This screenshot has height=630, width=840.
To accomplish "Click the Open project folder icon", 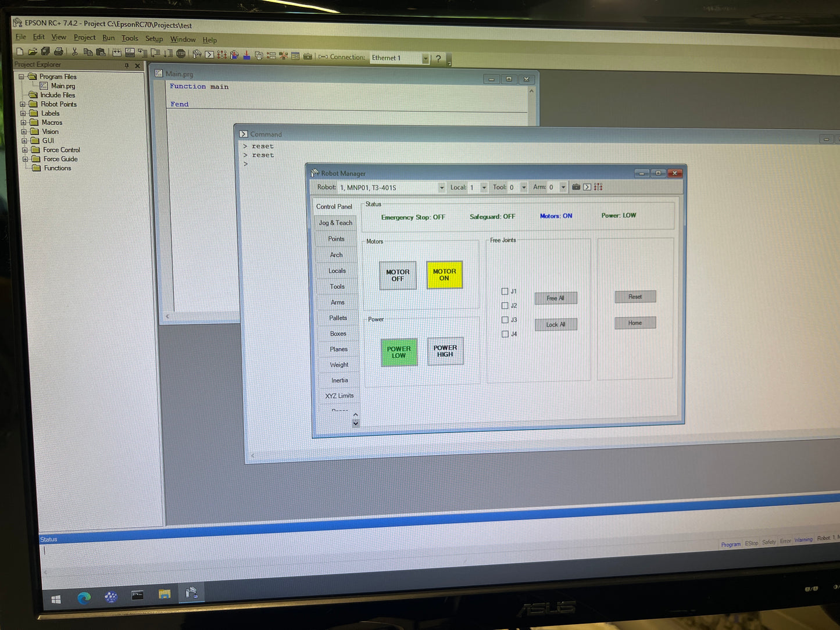I will click(x=33, y=51).
